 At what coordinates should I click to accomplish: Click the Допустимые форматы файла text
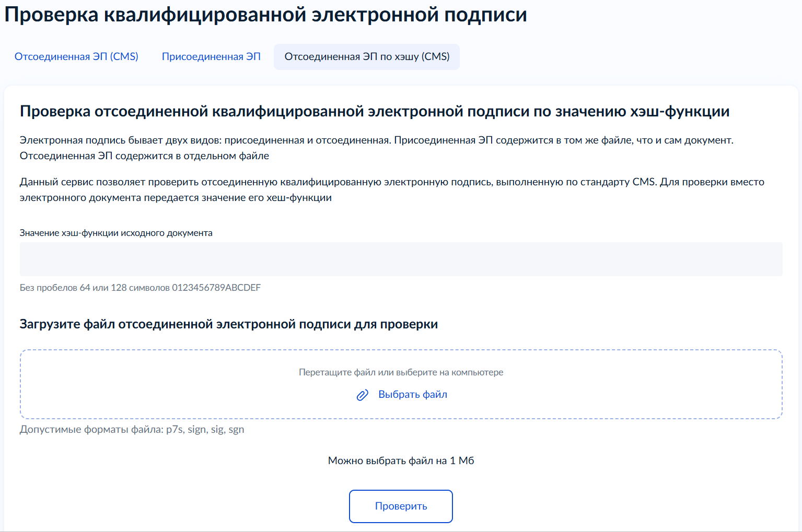pos(132,430)
